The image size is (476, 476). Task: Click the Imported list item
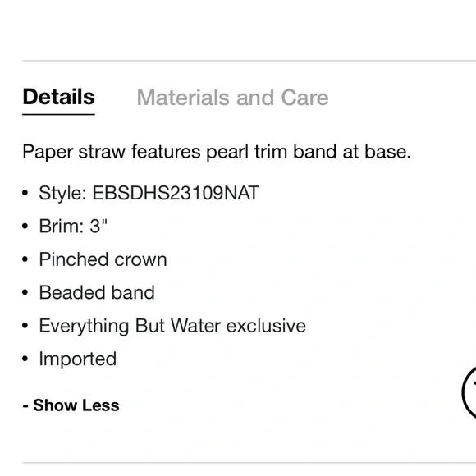tap(78, 359)
